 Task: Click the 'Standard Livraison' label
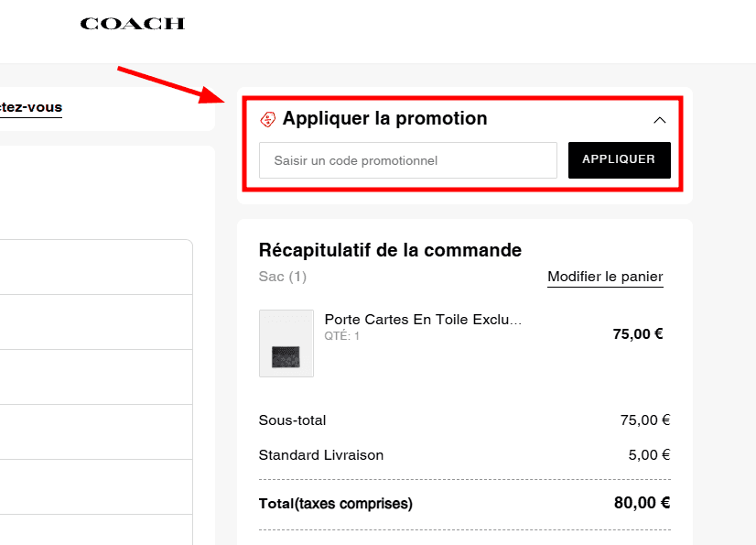click(x=321, y=455)
